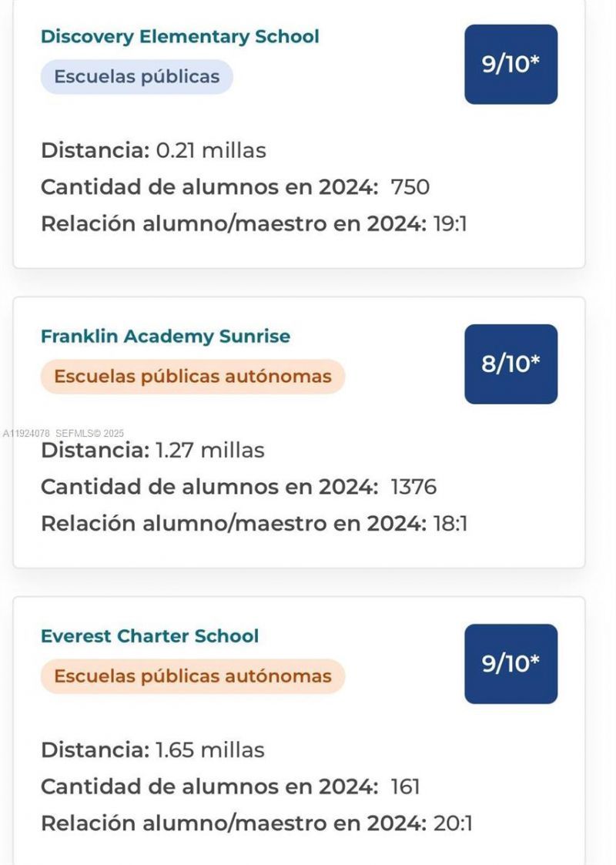Screen dimensions: 616x865
Task: Select Everest Charter School's 9/10 rating badge
Action: (511, 664)
